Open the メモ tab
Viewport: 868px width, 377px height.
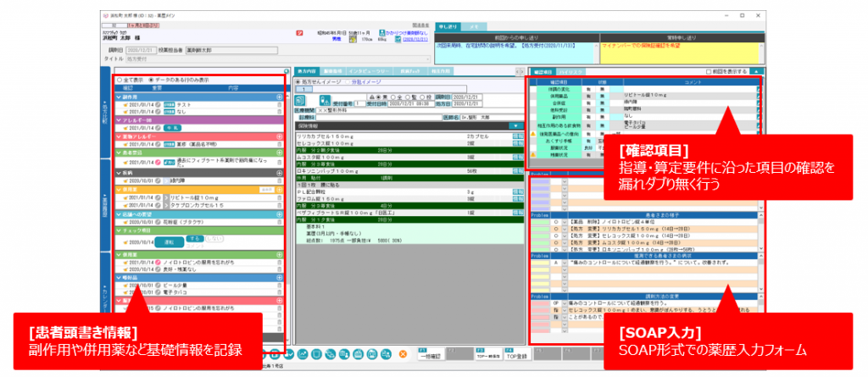point(474,26)
